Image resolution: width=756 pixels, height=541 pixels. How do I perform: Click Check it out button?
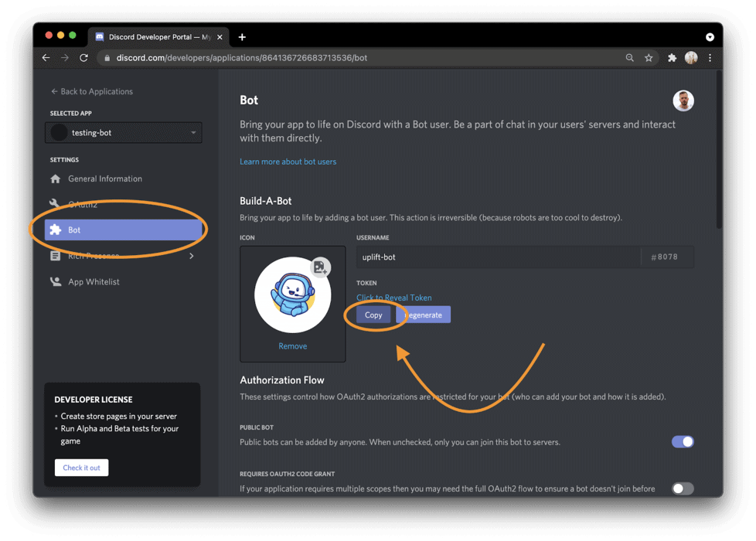click(x=81, y=468)
